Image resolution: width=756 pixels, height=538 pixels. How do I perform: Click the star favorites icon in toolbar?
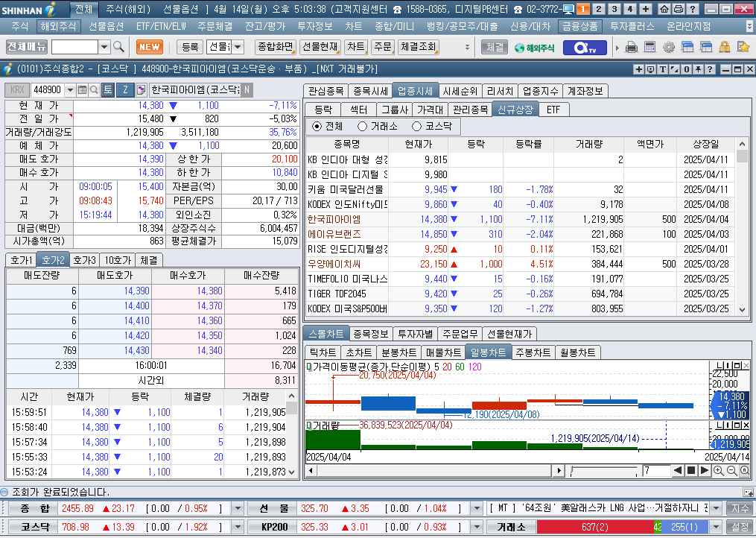743,47
